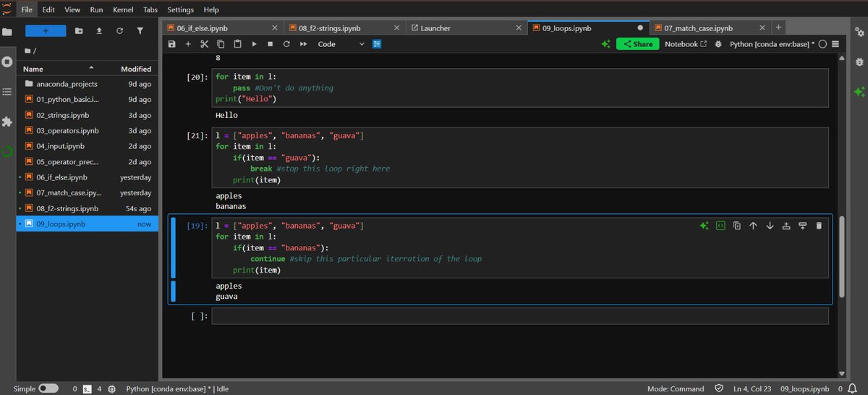Add a new tab with the plus button

click(779, 27)
